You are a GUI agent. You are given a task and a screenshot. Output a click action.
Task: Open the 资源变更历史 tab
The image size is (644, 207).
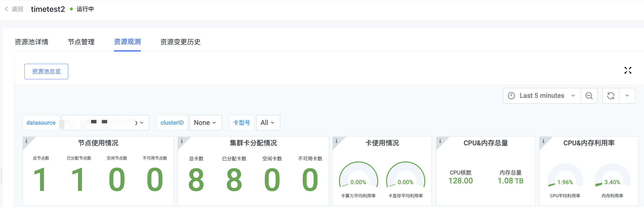[180, 42]
